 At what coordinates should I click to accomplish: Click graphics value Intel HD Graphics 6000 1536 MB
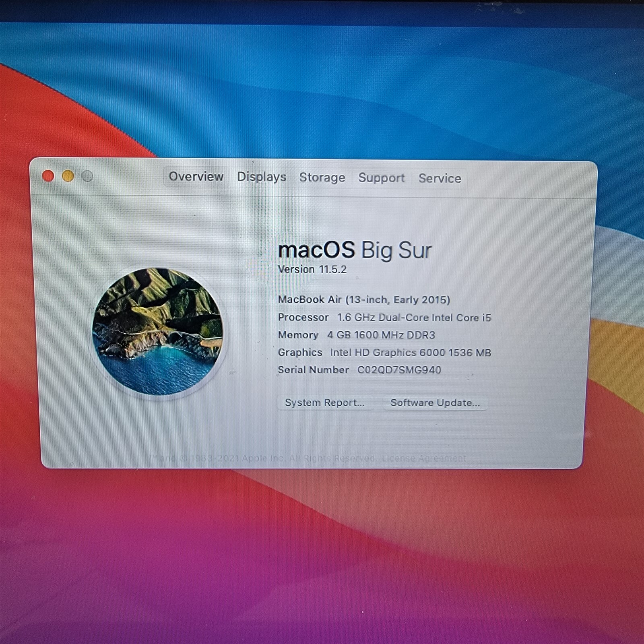point(411,353)
